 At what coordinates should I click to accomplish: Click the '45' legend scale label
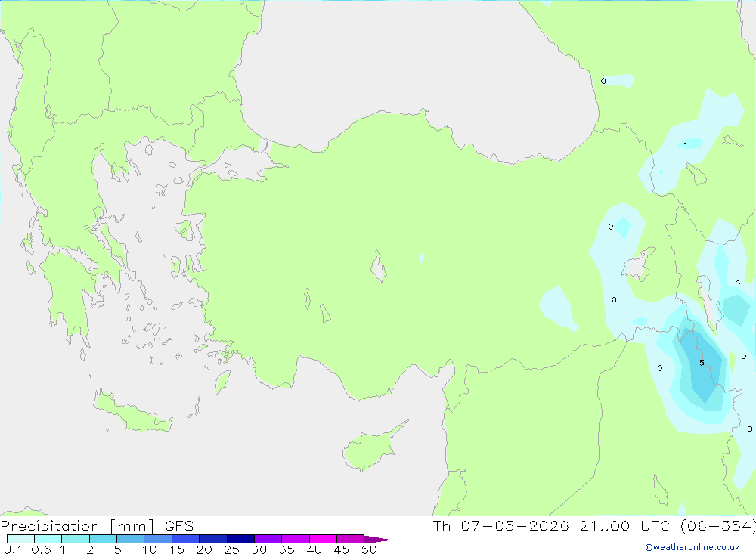coord(342,549)
